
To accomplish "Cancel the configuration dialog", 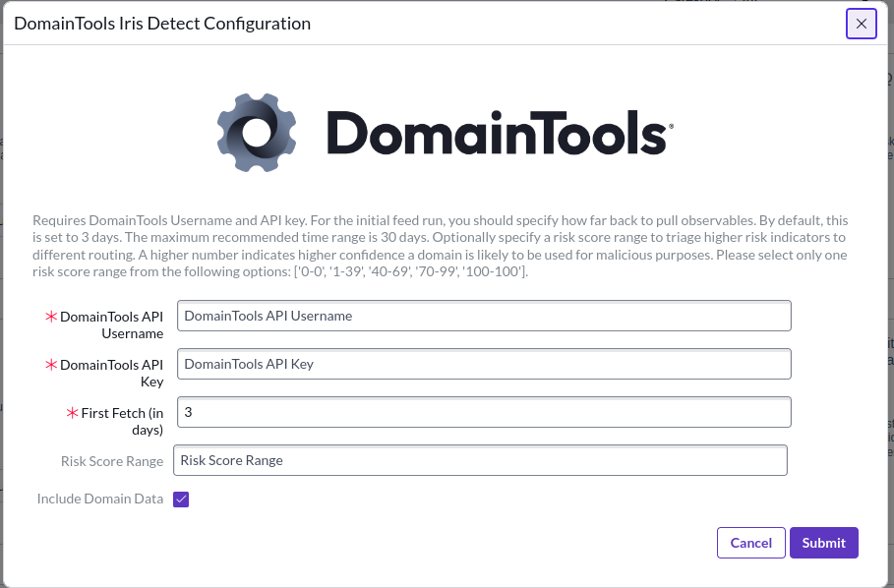I will coord(751,543).
